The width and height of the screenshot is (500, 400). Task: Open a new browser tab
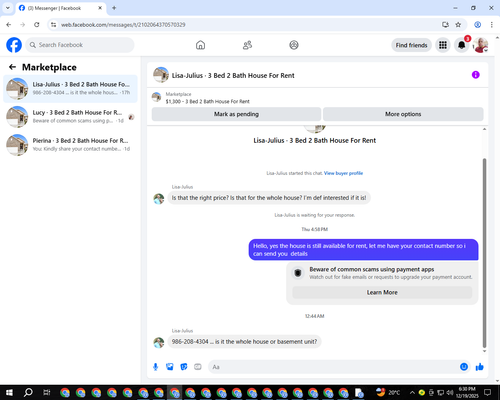pos(114,8)
